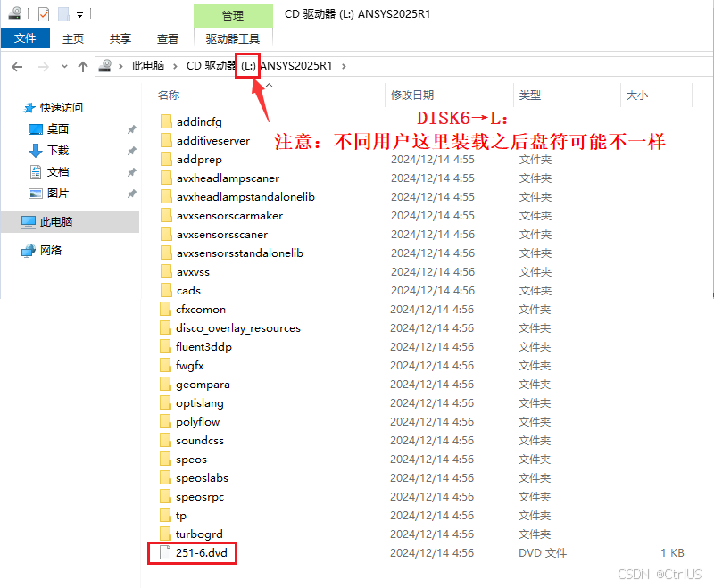Click the avxheadlampstandalonelib folder icon
714x588 pixels.
tap(166, 196)
